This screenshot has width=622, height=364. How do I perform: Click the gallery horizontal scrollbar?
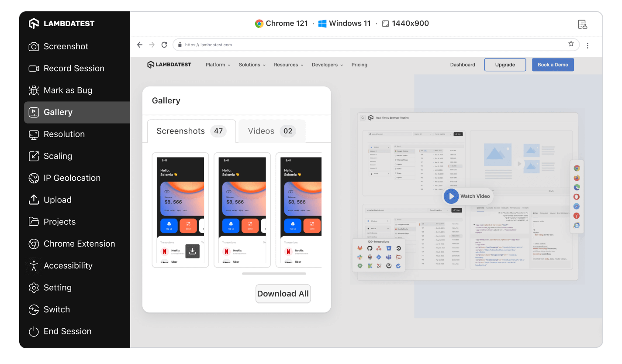(x=274, y=274)
